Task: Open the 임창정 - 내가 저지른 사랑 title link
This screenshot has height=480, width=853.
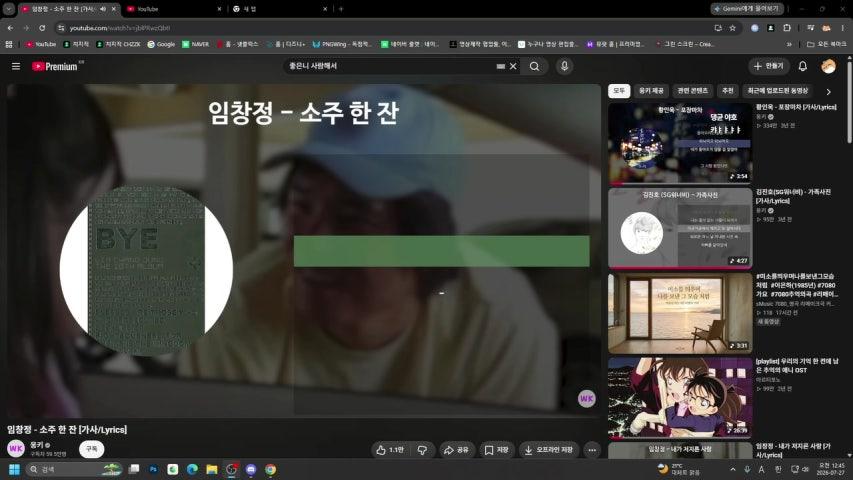Action: coord(793,450)
